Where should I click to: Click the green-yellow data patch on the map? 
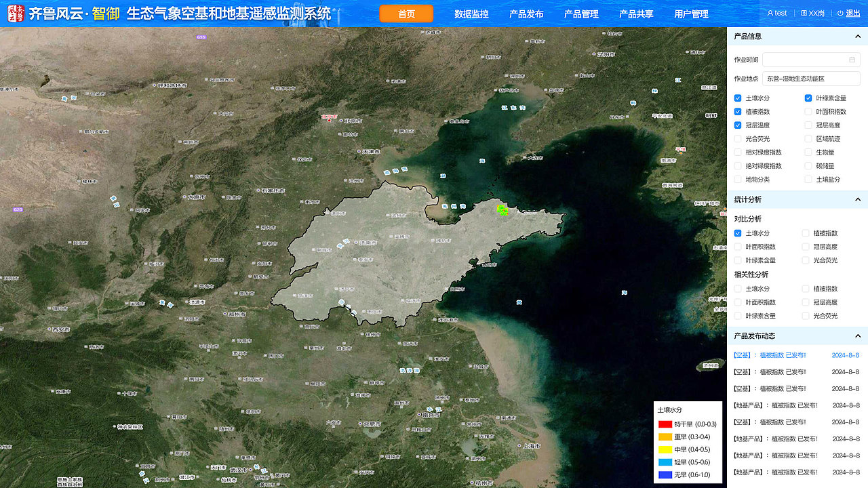pos(502,210)
